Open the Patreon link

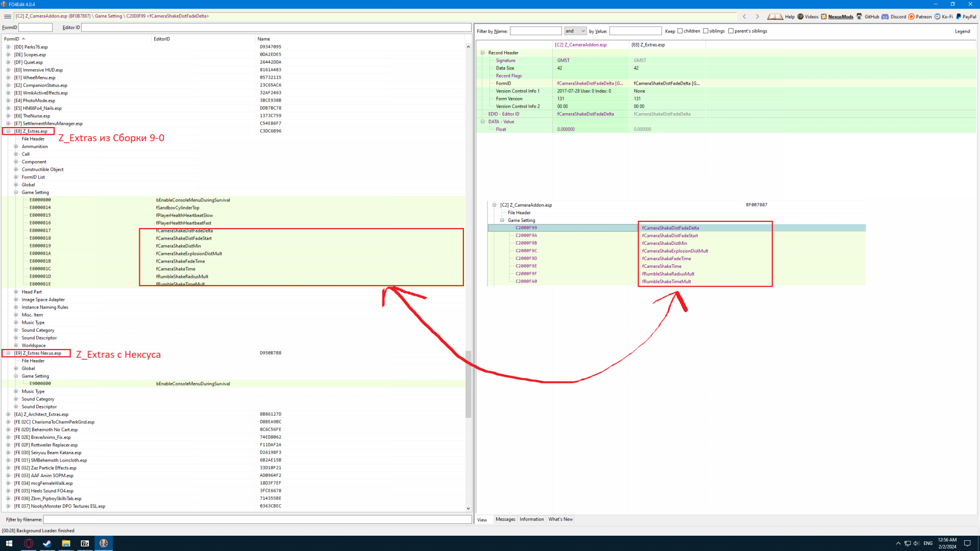tap(923, 17)
